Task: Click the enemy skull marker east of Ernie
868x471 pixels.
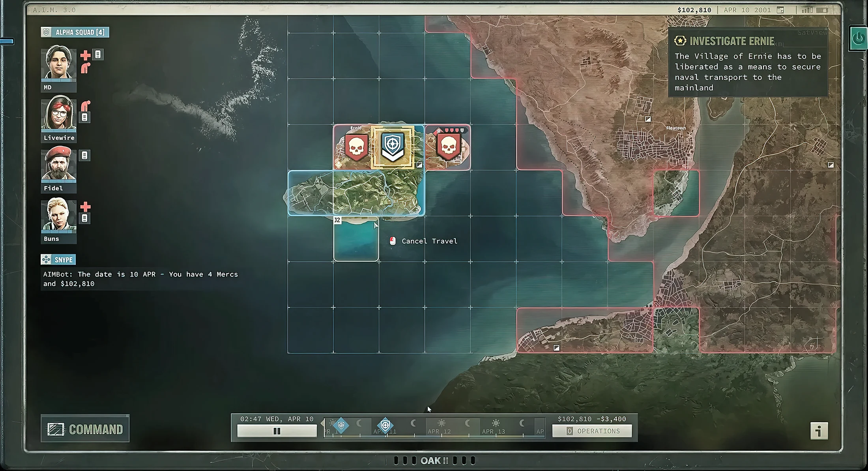Action: coord(449,147)
